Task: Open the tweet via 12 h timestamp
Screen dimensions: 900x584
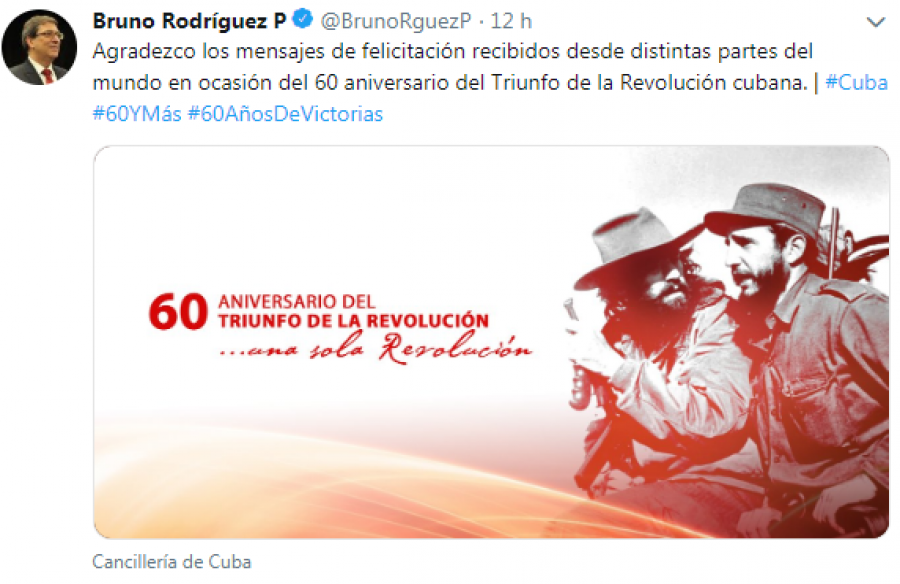Action: pos(511,21)
